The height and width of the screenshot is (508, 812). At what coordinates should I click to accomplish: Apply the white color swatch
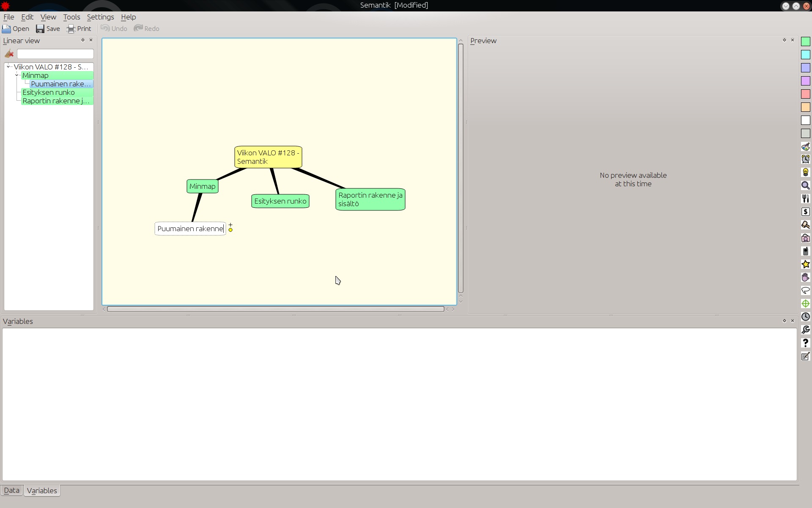pos(806,120)
